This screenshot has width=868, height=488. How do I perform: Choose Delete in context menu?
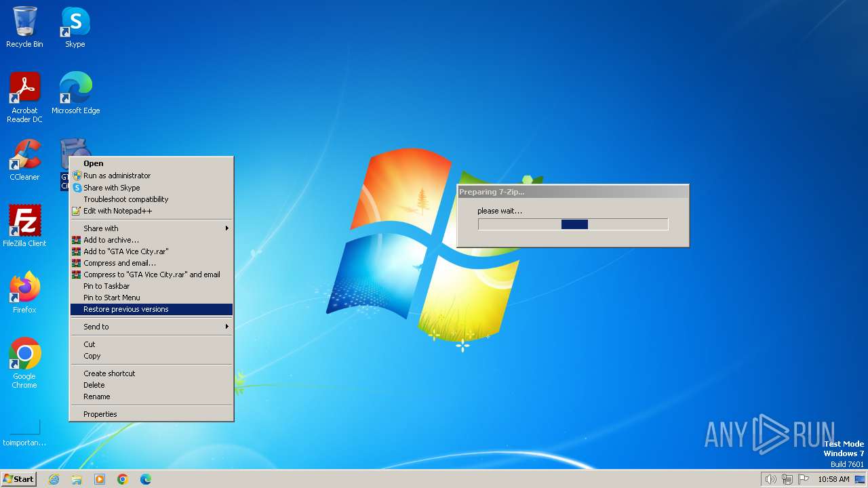[151, 385]
